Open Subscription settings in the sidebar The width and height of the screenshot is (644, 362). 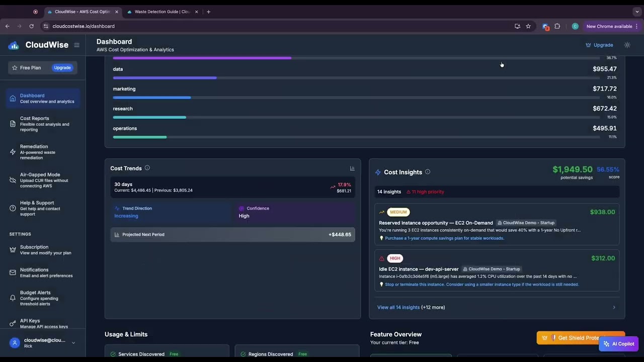(43, 249)
